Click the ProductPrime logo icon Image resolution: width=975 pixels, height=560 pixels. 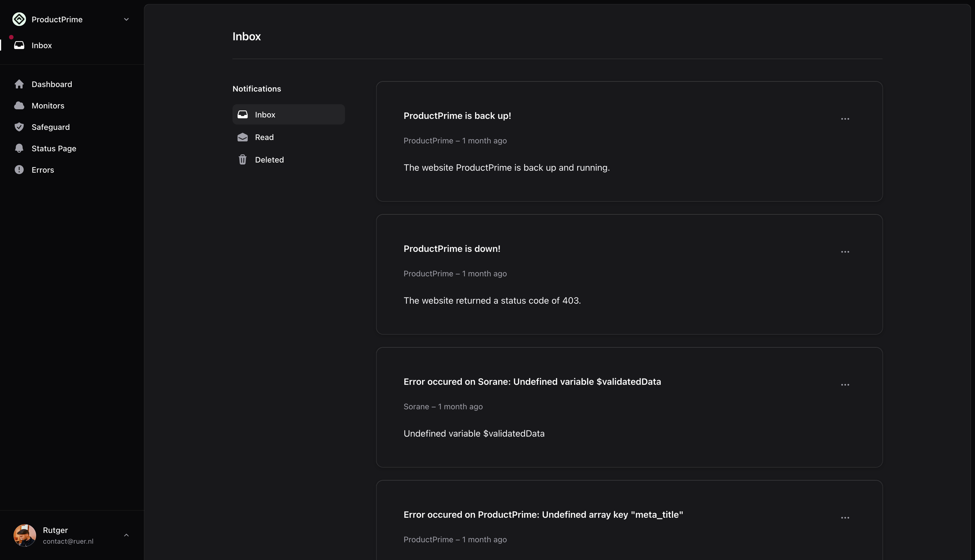click(x=19, y=19)
